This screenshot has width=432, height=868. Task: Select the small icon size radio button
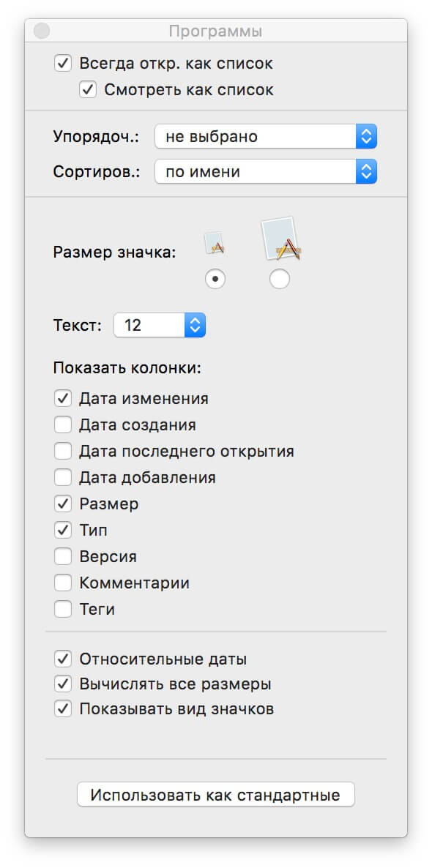215,280
